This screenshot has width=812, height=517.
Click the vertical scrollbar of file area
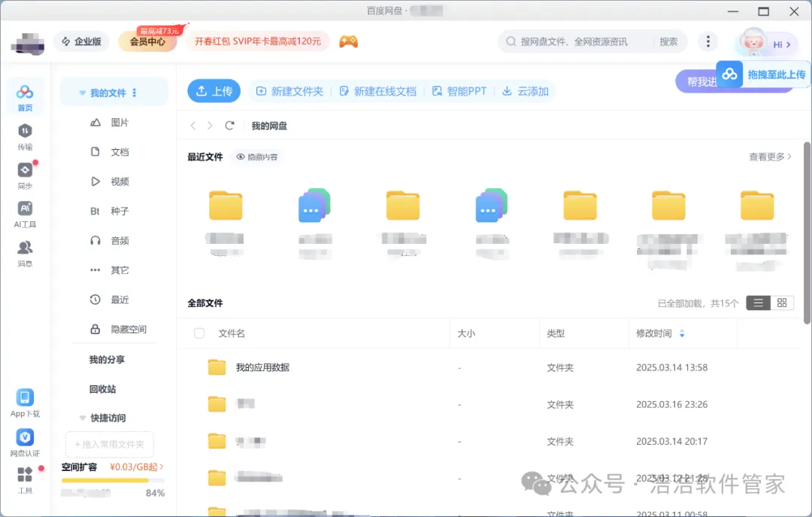click(807, 233)
